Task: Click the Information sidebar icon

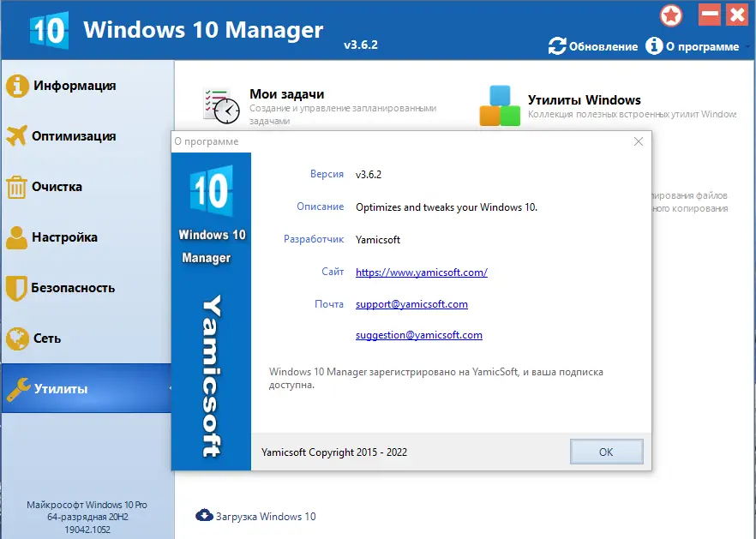Action: click(17, 86)
